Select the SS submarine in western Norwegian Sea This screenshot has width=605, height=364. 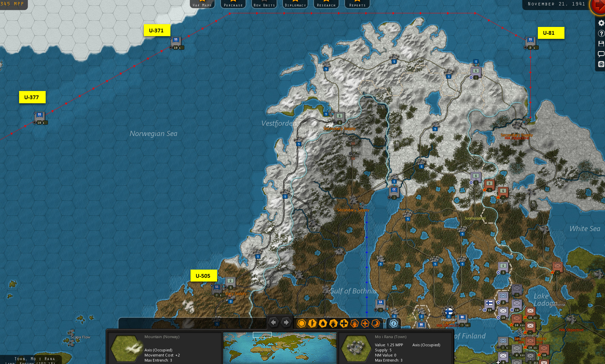[40, 117]
